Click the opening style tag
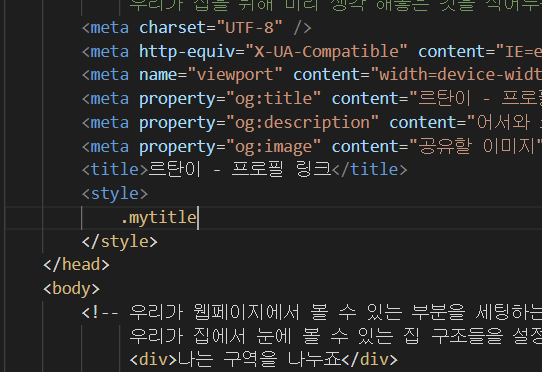The height and width of the screenshot is (372, 542). 115,194
